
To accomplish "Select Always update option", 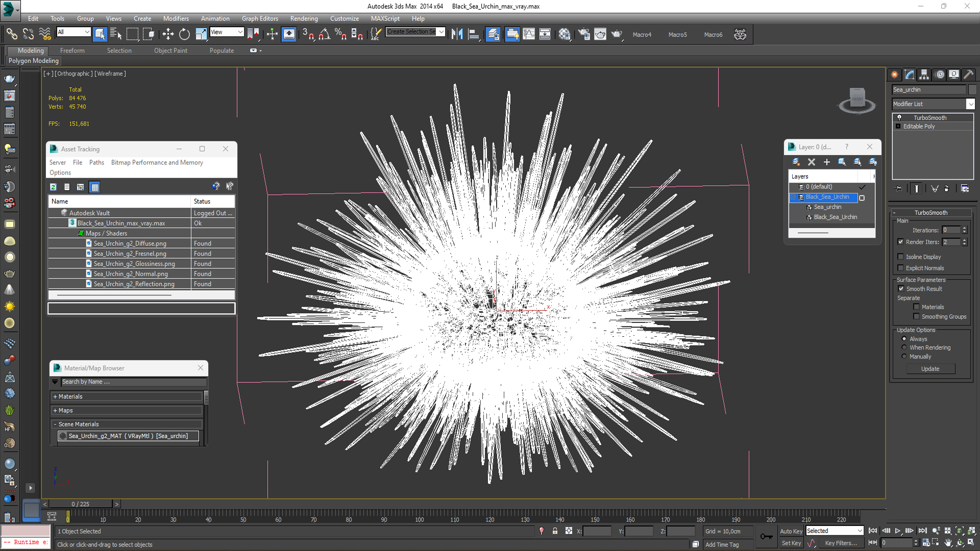I will 904,339.
